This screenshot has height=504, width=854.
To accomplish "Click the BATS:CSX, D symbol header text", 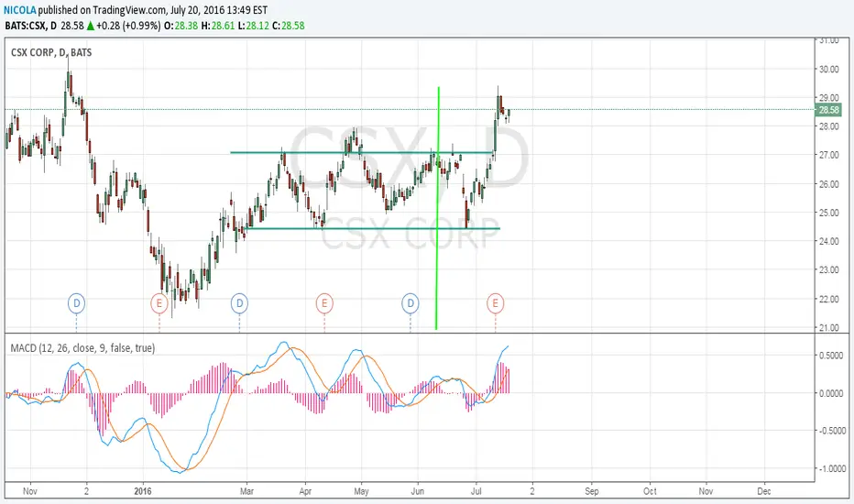I will pyautogui.click(x=30, y=26).
